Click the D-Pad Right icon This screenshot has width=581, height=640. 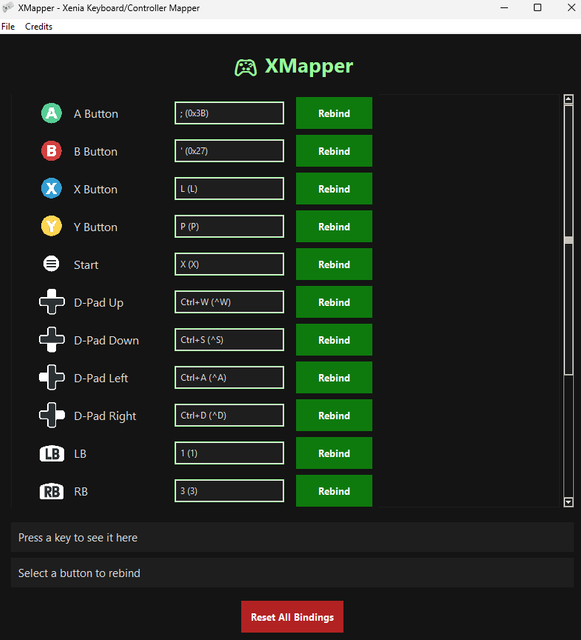click(51, 415)
